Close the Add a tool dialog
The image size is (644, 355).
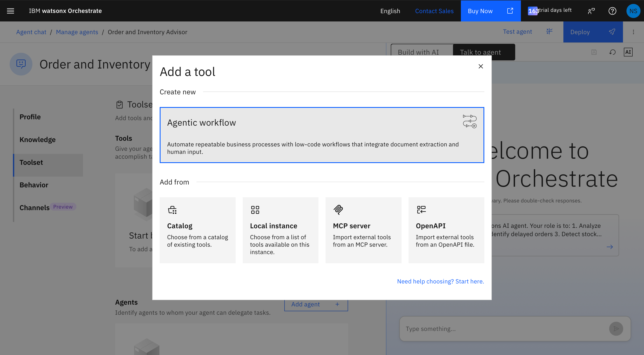pyautogui.click(x=481, y=66)
